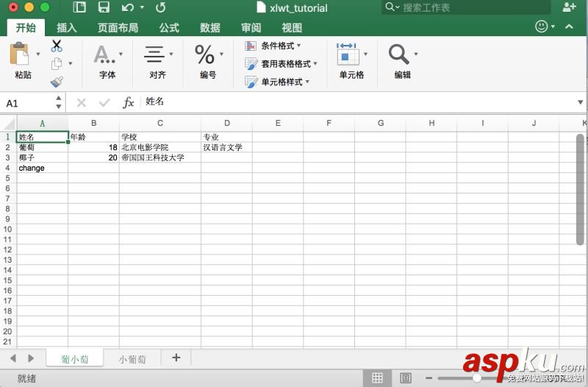Select the Format Painter brush icon
Image resolution: width=588 pixels, height=387 pixels.
tap(57, 82)
